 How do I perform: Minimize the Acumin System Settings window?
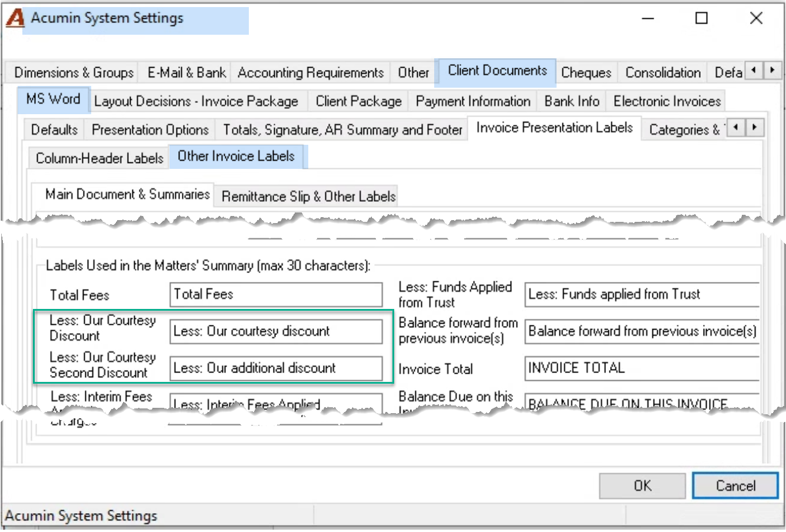click(648, 18)
